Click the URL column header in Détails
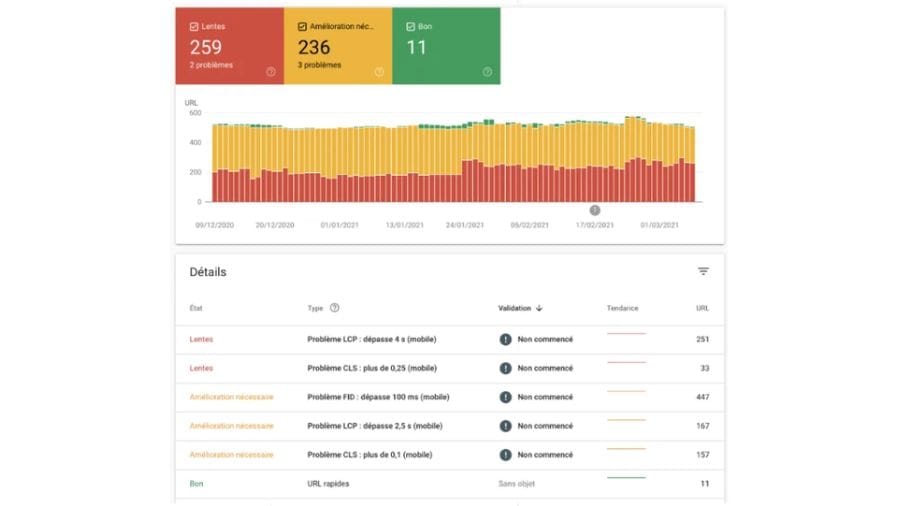Screen dimensions: 900x506 [x=703, y=308]
